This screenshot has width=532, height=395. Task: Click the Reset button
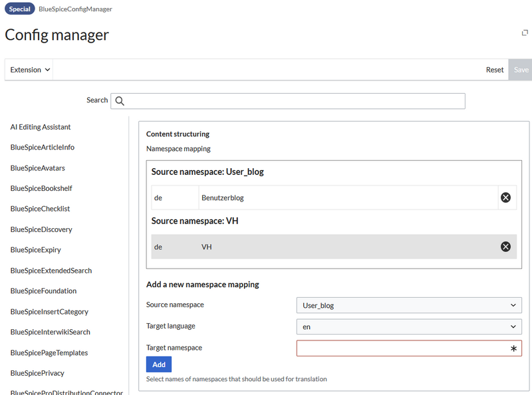pos(494,69)
